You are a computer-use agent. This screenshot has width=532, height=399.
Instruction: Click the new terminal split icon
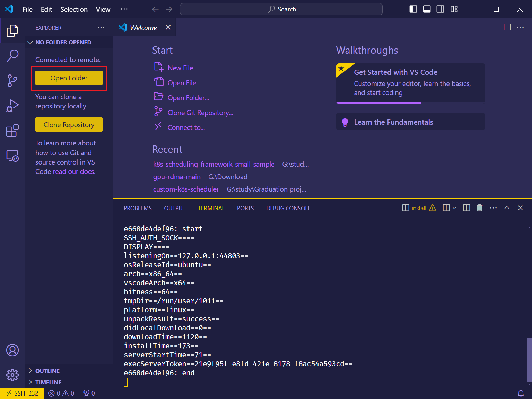446,208
